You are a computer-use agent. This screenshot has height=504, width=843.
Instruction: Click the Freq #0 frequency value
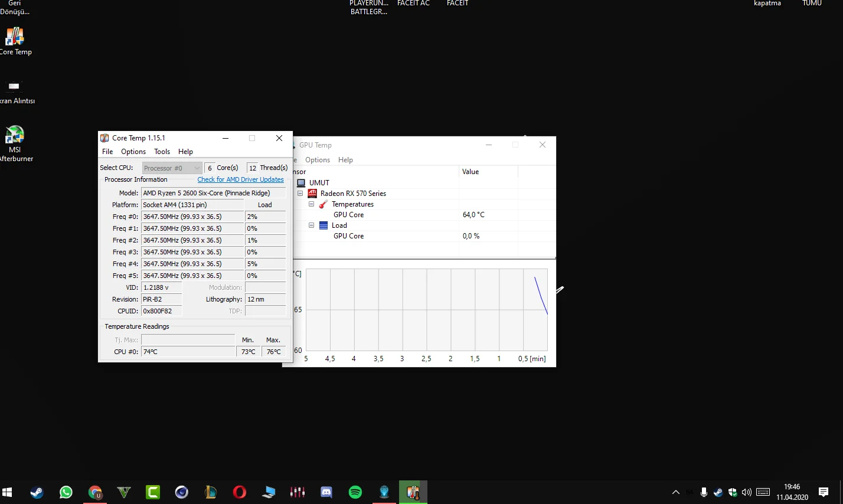point(192,217)
